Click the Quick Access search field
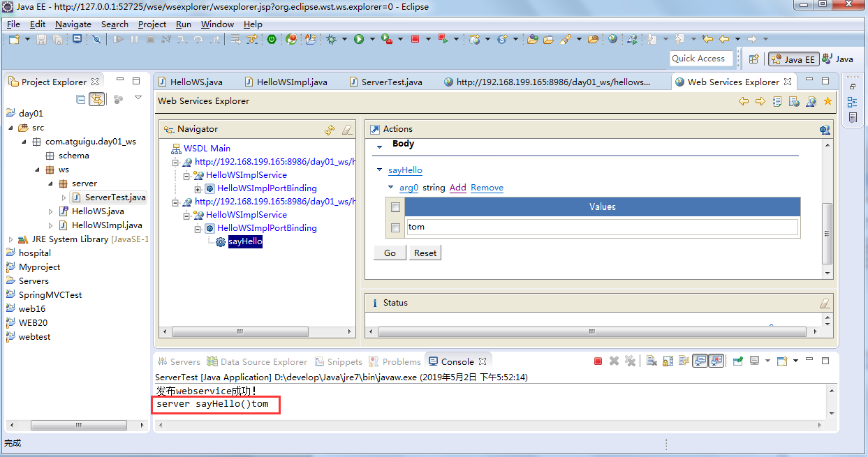Screen dimensions: 868x457 701,59
